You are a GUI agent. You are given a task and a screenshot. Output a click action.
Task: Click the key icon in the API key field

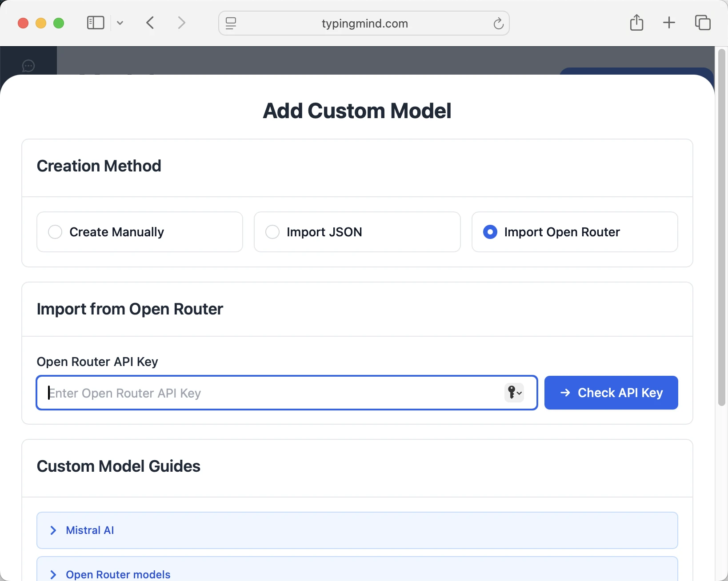[x=514, y=393]
